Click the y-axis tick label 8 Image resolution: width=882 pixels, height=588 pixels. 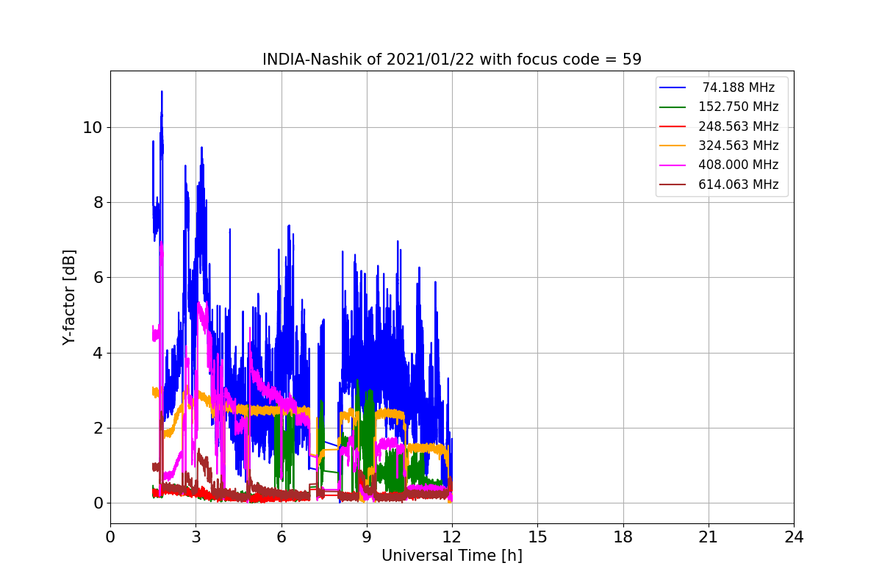tap(98, 202)
